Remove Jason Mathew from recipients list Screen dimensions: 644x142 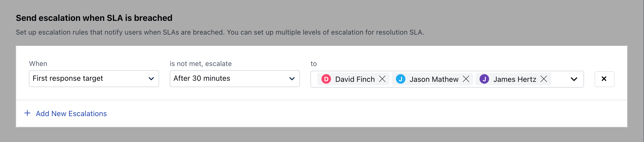[466, 79]
